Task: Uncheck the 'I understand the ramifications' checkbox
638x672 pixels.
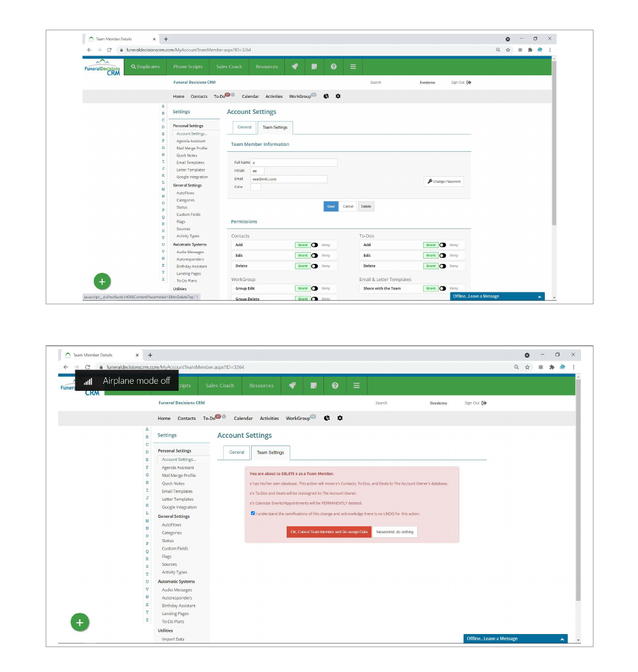Action: pyautogui.click(x=253, y=514)
